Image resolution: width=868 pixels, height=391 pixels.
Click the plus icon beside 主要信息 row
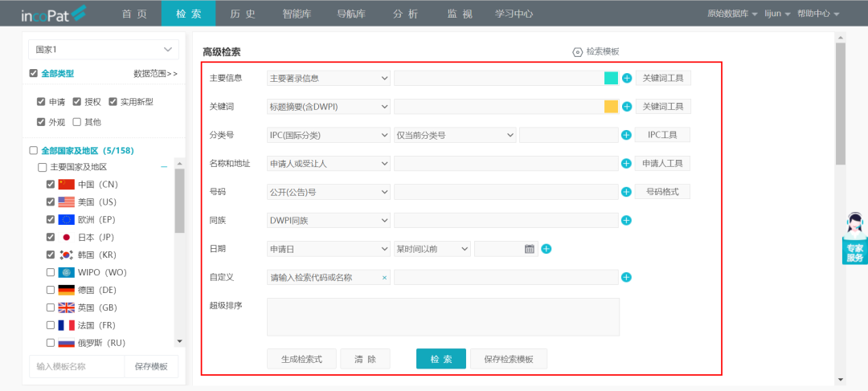click(x=627, y=79)
